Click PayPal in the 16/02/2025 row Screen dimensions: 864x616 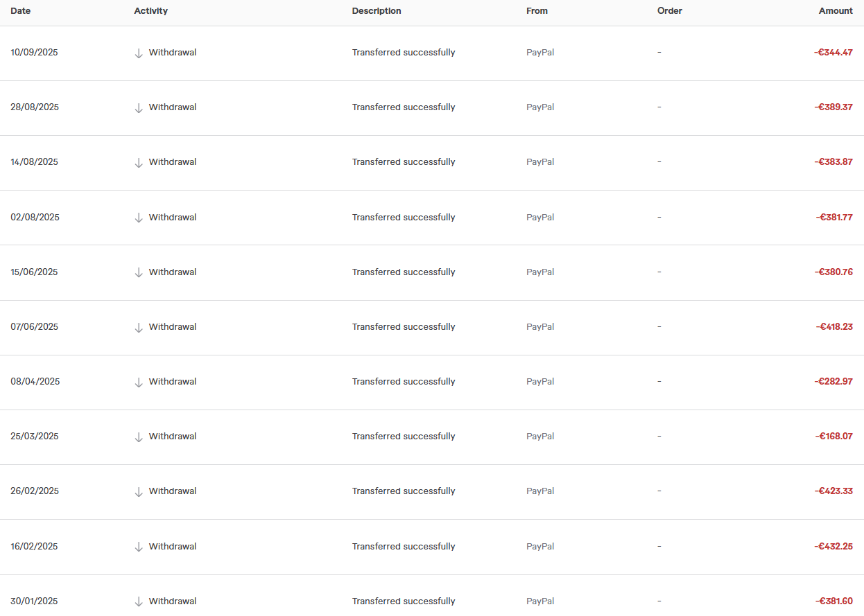[540, 547]
